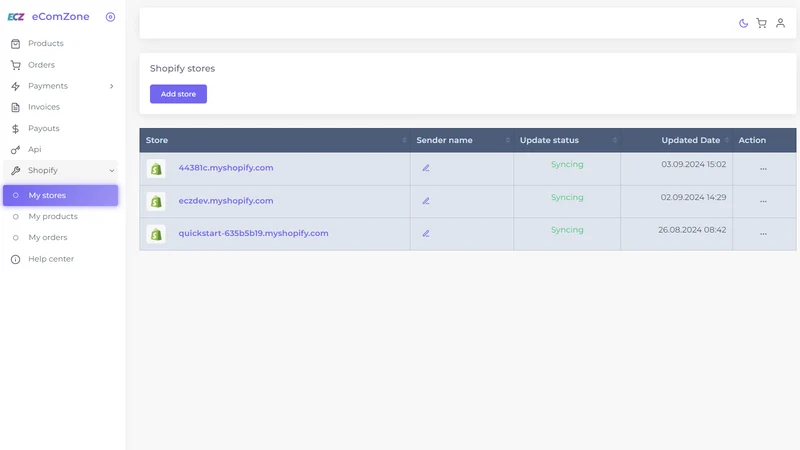Click the Shopify stores heading

coord(182,68)
